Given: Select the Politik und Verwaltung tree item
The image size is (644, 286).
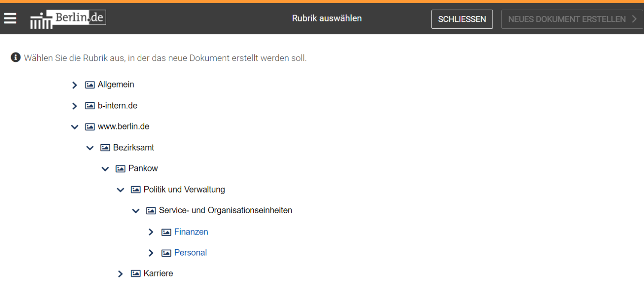Looking at the screenshot, I should pos(184,189).
